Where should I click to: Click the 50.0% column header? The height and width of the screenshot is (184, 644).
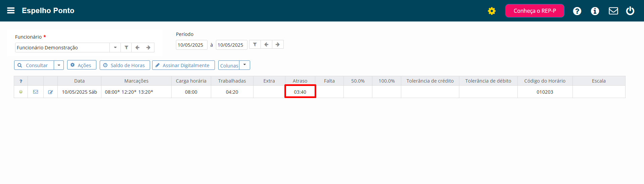[x=358, y=81]
